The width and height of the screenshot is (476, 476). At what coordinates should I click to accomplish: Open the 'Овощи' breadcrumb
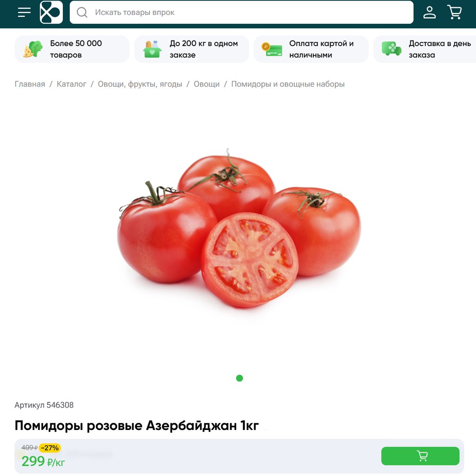pyautogui.click(x=206, y=84)
